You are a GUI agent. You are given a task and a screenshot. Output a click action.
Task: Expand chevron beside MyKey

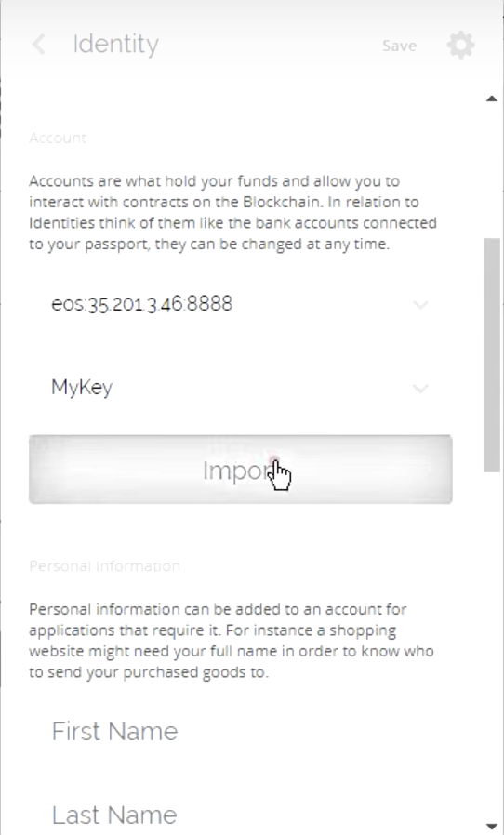420,389
